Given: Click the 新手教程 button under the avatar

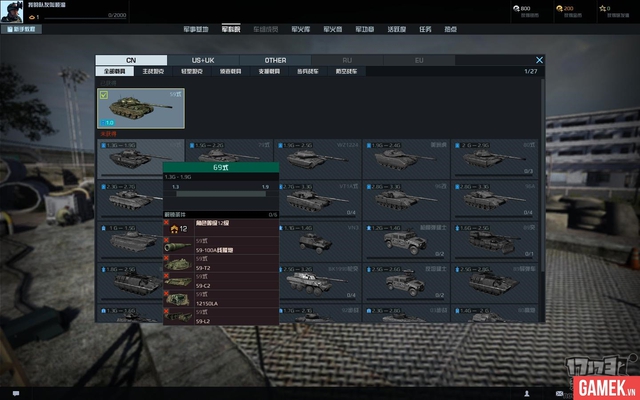Looking at the screenshot, I should click(21, 29).
